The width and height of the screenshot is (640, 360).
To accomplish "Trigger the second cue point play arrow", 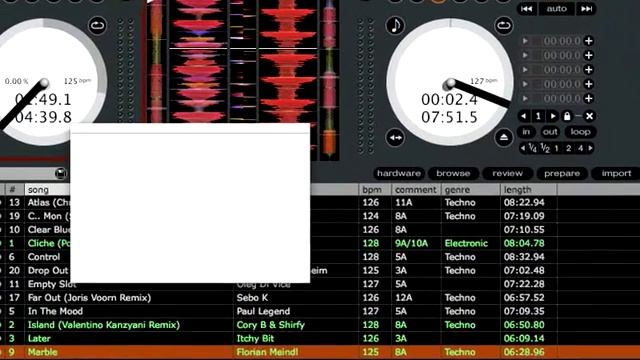I will [x=525, y=55].
